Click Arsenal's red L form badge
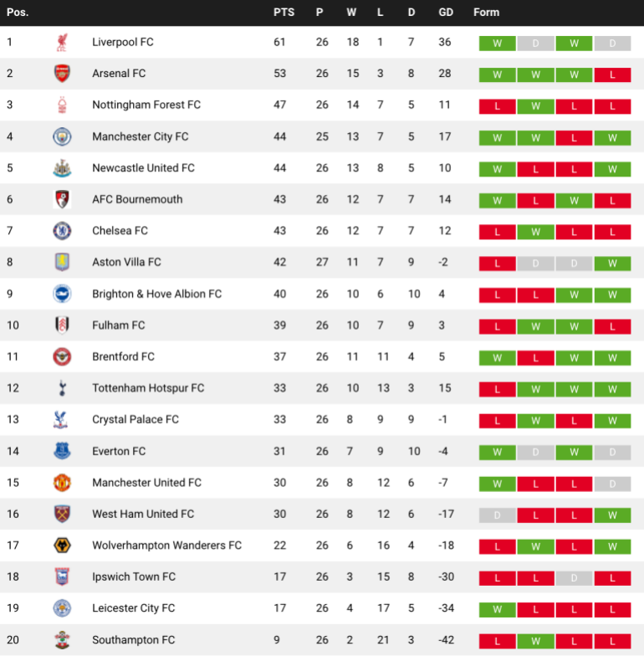Viewport: 644px width, 656px height. (x=612, y=74)
